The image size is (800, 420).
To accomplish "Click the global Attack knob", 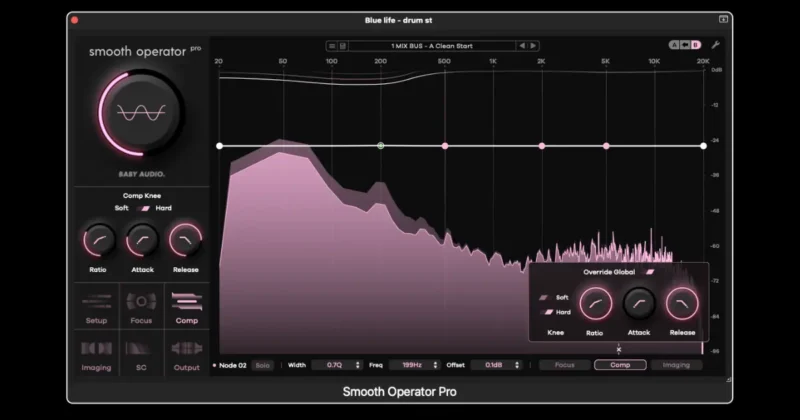I will 142,240.
